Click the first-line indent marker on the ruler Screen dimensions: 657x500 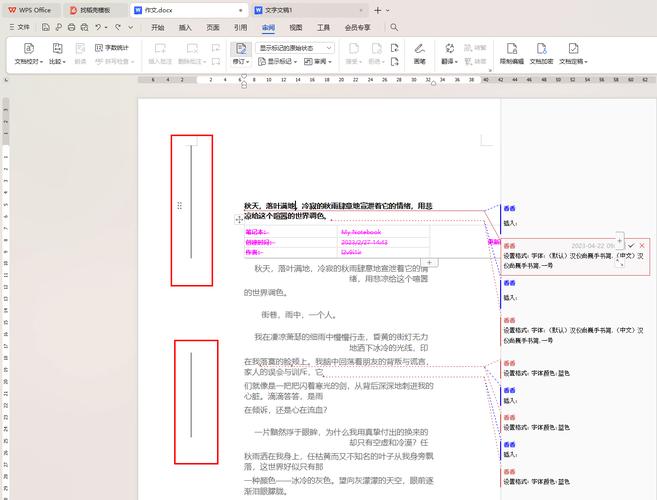pyautogui.click(x=244, y=76)
